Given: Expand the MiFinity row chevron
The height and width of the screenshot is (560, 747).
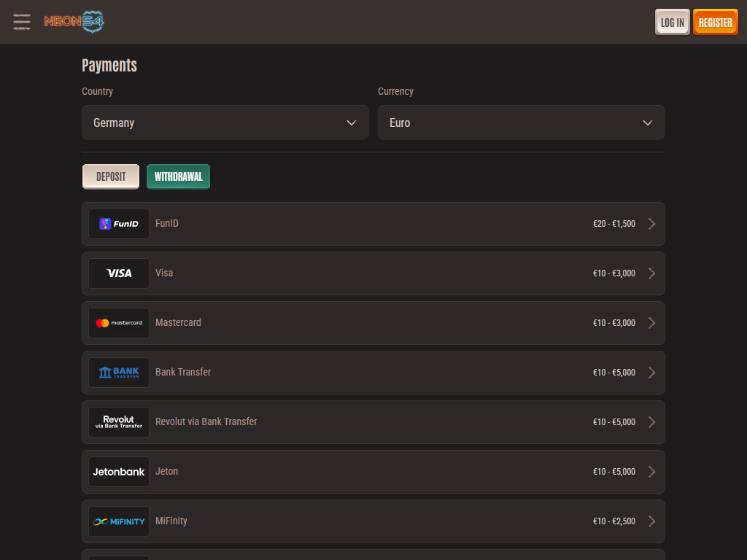Looking at the screenshot, I should [x=651, y=521].
